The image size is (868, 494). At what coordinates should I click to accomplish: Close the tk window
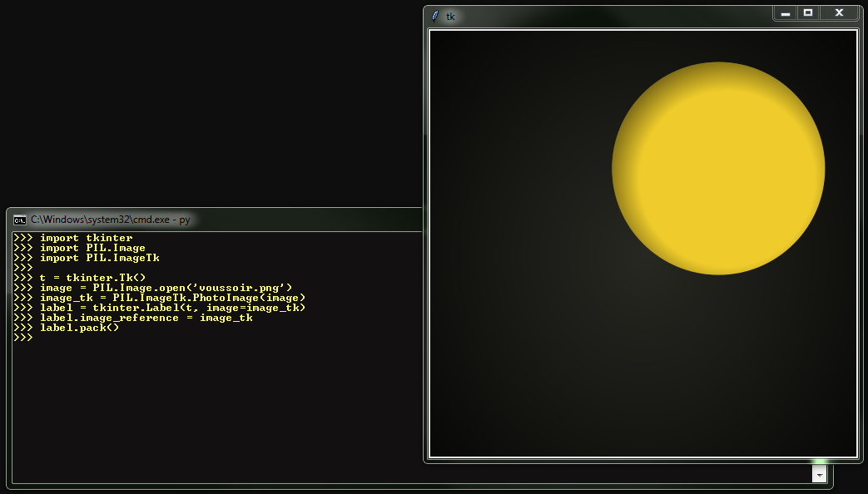point(839,13)
